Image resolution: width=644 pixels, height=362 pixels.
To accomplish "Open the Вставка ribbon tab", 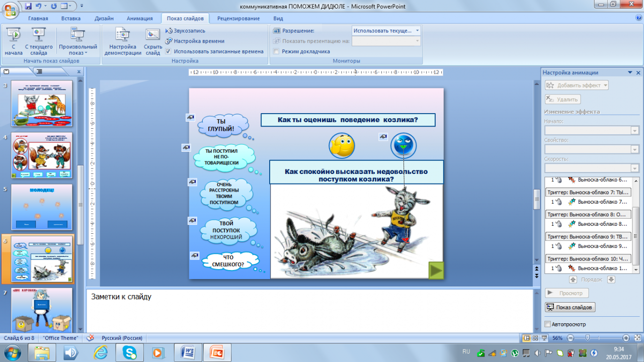I will coord(71,19).
